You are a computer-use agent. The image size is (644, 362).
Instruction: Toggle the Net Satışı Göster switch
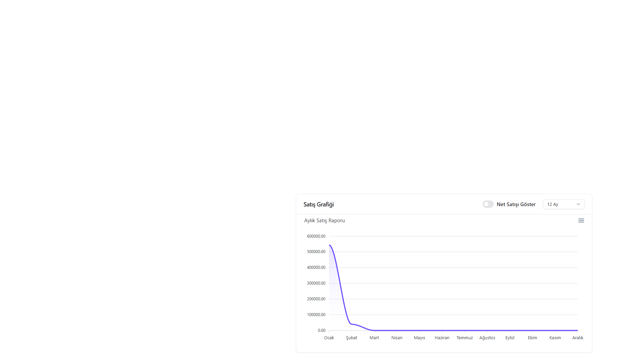488,204
